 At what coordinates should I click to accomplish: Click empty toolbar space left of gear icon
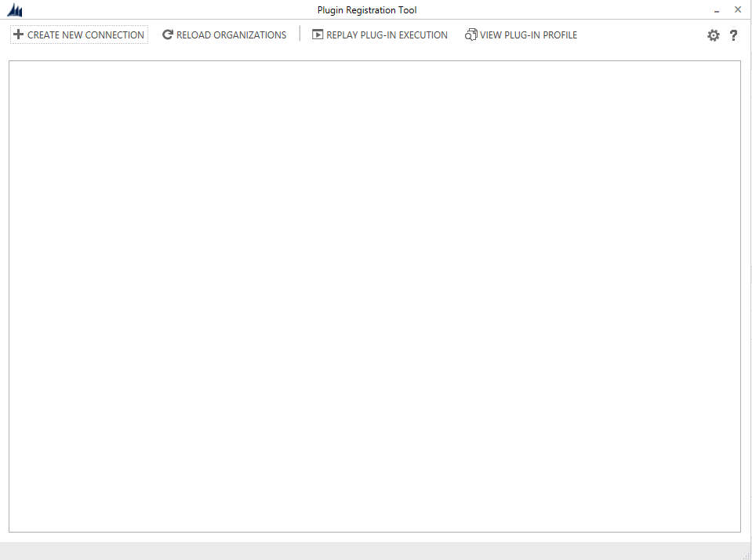(643, 35)
